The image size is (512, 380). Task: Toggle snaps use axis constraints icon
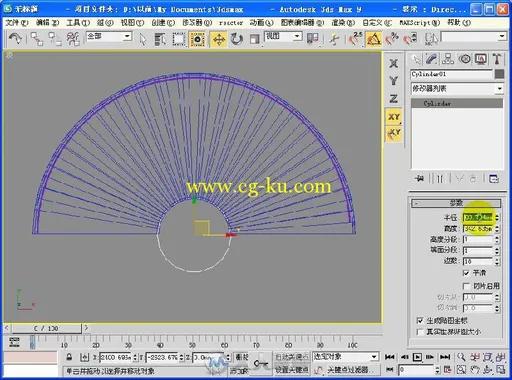[394, 134]
